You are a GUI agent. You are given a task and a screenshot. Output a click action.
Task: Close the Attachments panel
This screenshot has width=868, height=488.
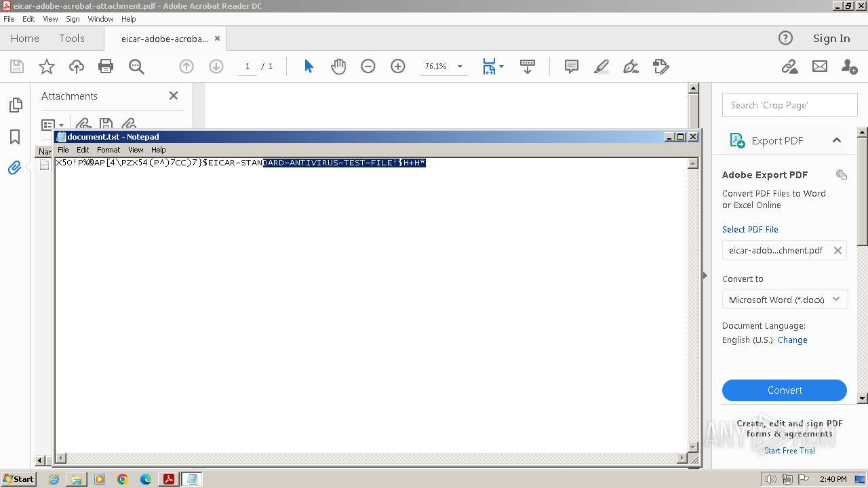tap(174, 96)
